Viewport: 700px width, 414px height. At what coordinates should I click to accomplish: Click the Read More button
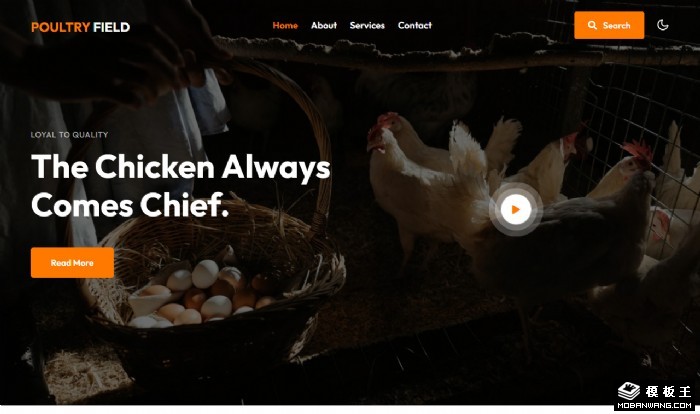tap(72, 263)
